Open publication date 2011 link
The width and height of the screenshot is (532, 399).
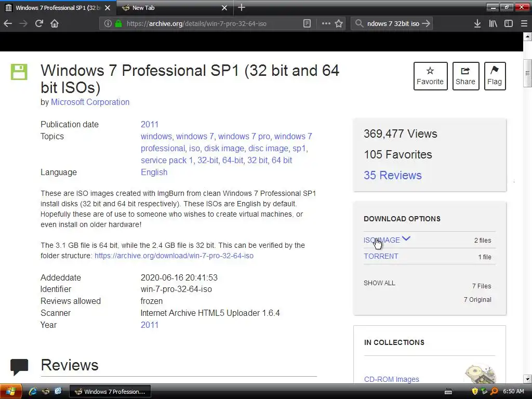150,124
